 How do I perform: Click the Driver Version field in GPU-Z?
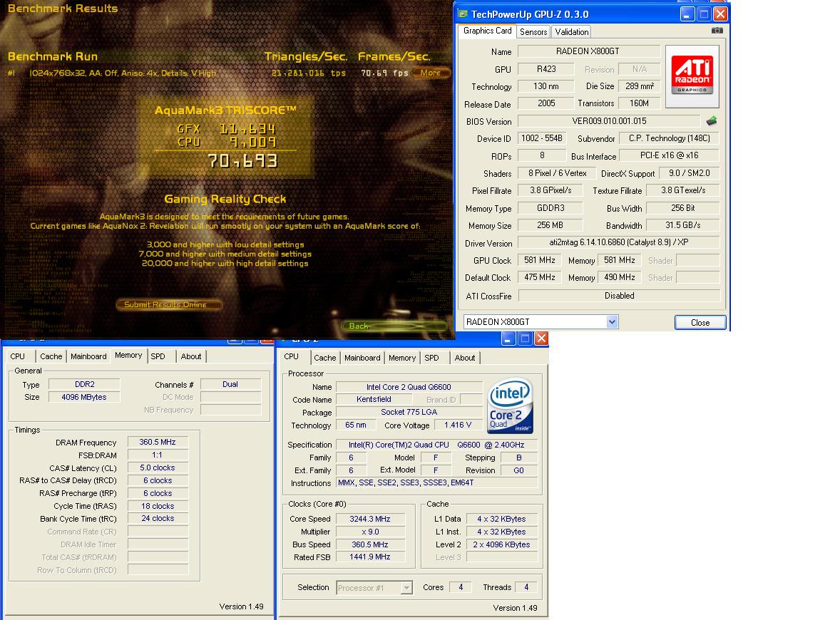click(x=619, y=242)
